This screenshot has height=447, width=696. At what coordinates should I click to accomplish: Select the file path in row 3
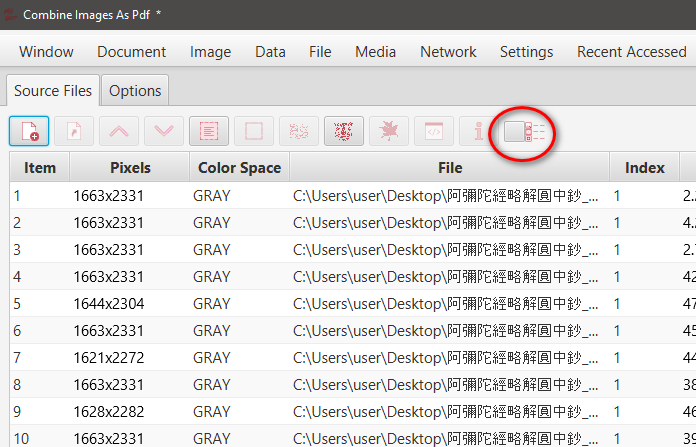(445, 249)
